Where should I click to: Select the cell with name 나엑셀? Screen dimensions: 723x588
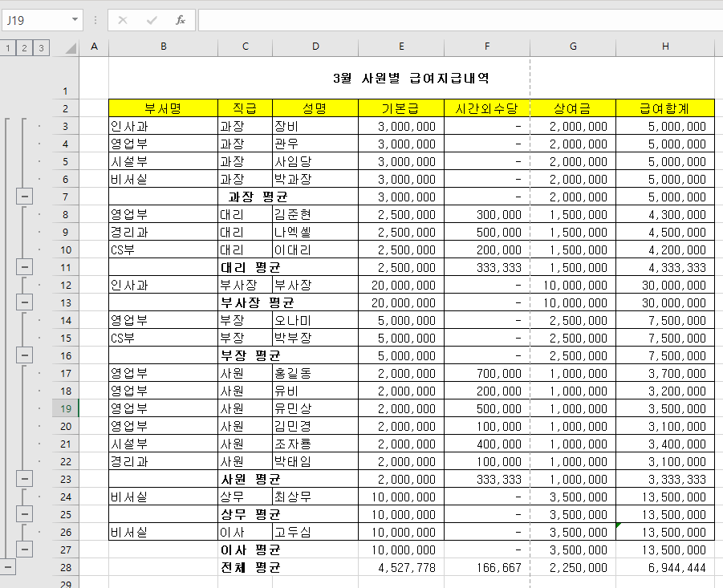click(x=315, y=233)
